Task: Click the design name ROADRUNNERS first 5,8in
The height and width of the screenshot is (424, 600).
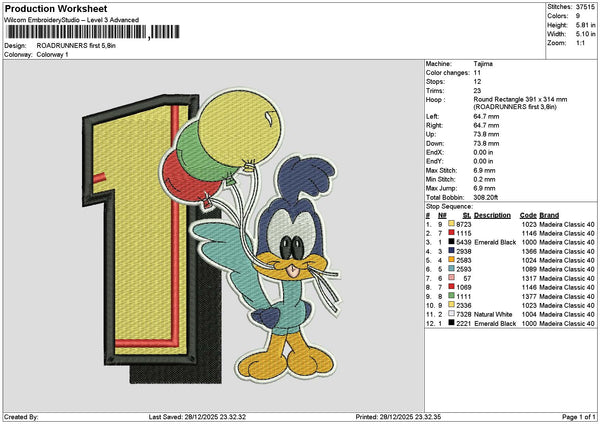Action: tap(76, 46)
